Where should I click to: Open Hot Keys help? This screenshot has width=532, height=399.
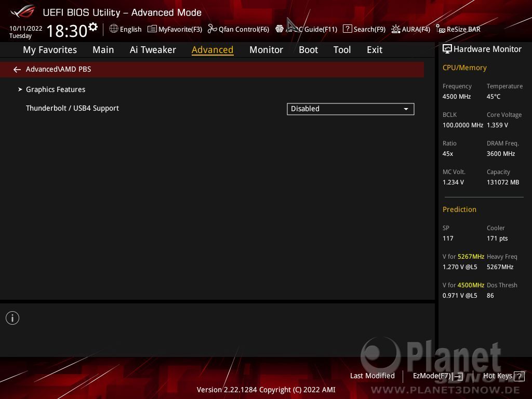503,376
